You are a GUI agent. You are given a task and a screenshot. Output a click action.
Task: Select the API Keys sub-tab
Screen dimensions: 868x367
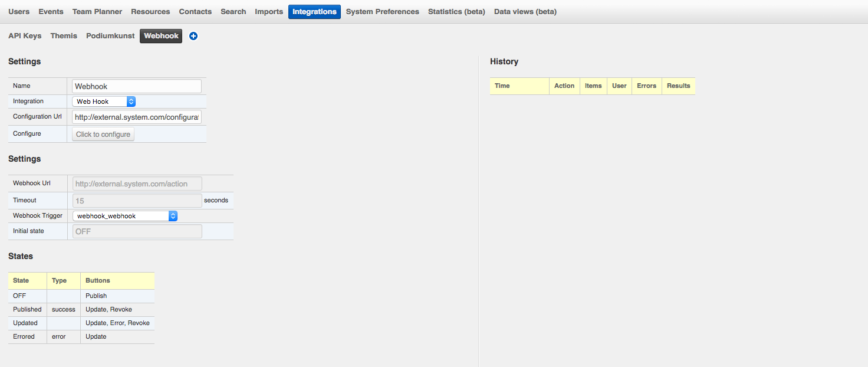(25, 36)
